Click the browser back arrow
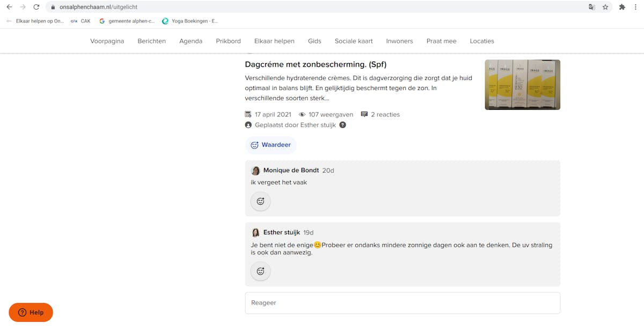The height and width of the screenshot is (326, 644). [x=9, y=7]
